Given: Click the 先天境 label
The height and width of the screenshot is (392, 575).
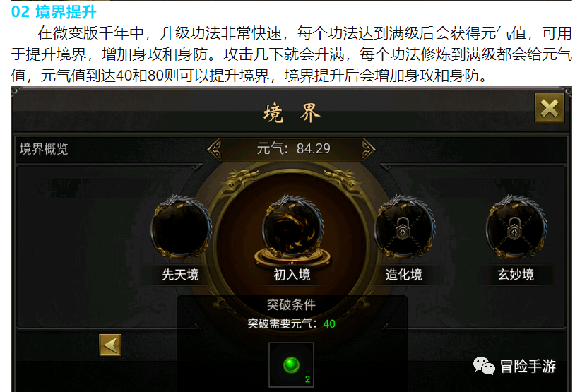Looking at the screenshot, I should click(x=180, y=275).
